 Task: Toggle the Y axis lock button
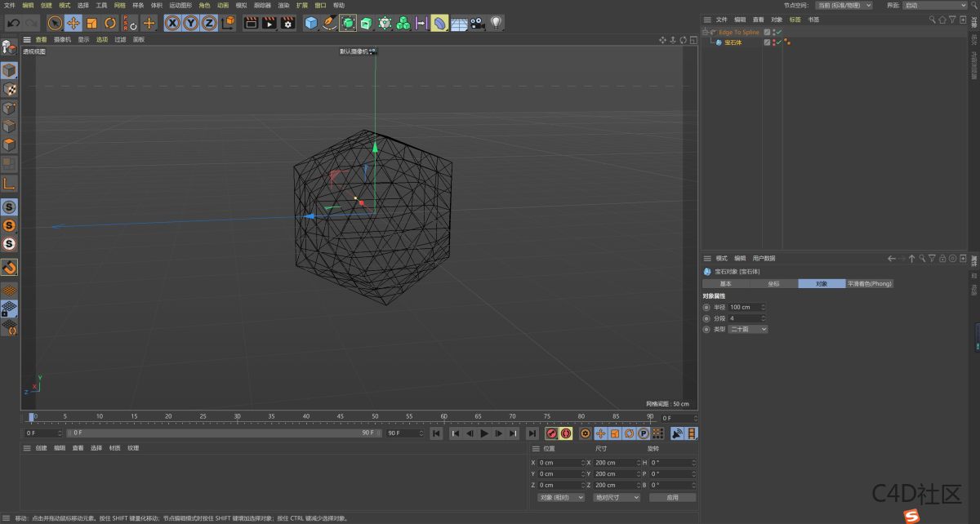189,23
